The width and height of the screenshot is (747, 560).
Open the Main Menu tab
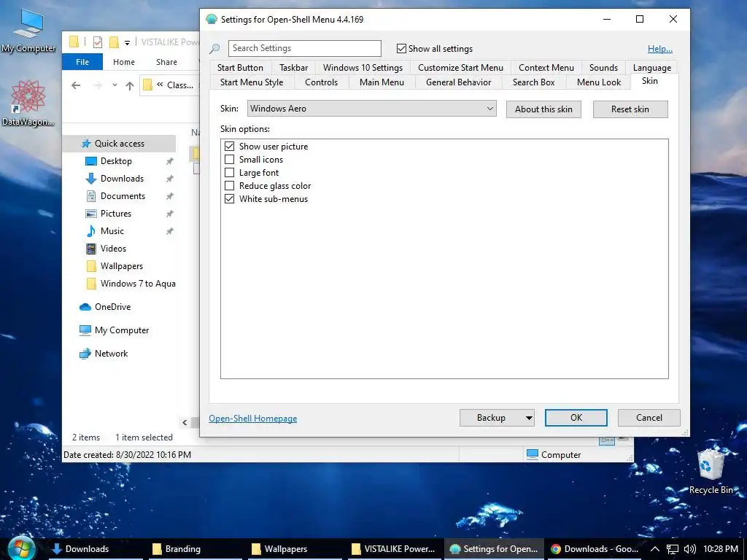(x=382, y=82)
